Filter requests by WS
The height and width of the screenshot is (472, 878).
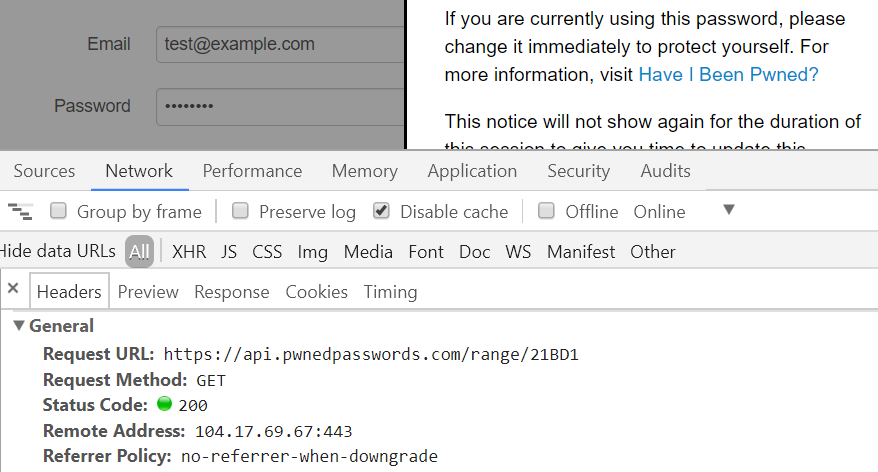[518, 252]
